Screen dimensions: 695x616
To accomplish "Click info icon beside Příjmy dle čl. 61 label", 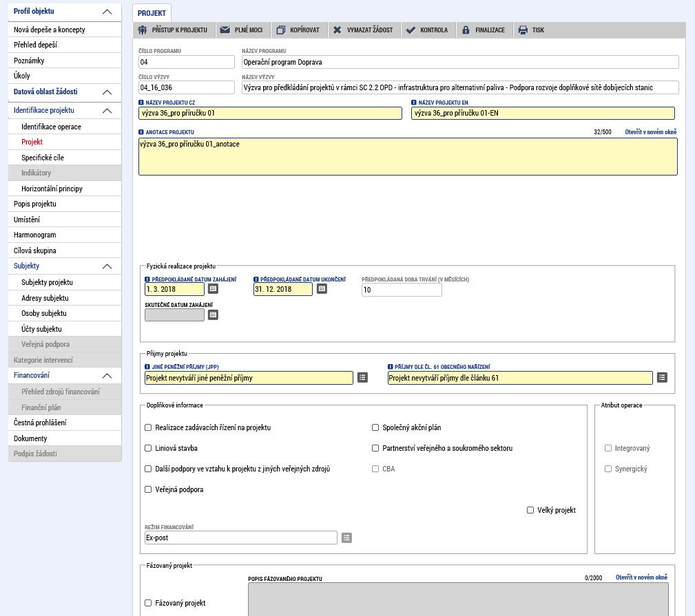I will (390, 367).
